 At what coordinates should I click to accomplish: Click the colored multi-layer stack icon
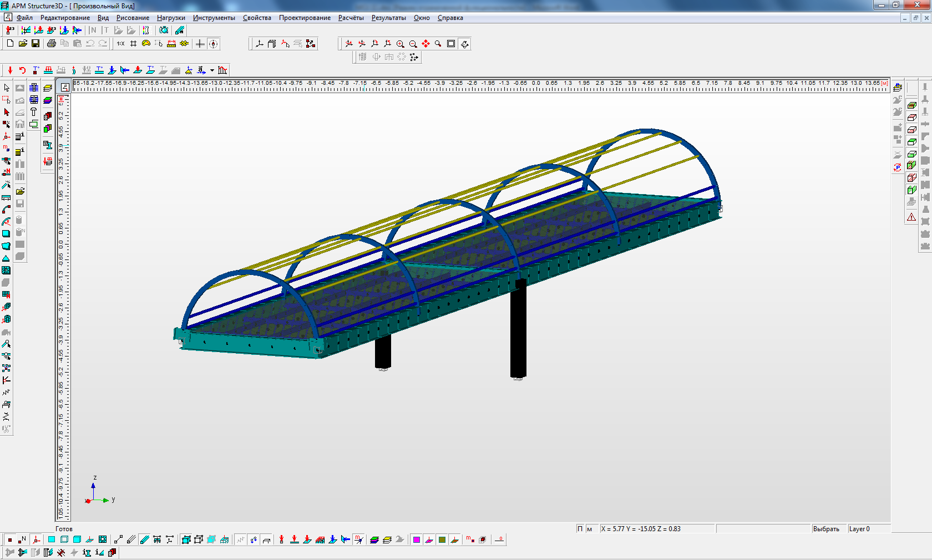[x=48, y=100]
